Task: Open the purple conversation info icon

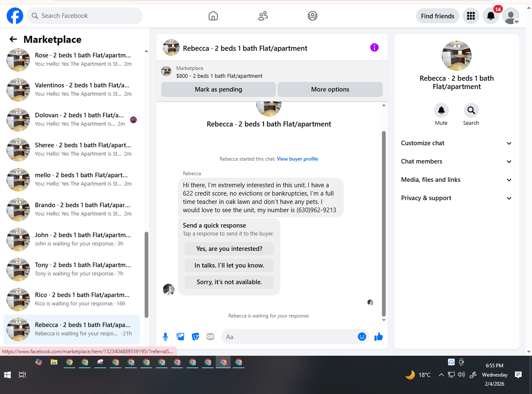Action: pos(374,47)
